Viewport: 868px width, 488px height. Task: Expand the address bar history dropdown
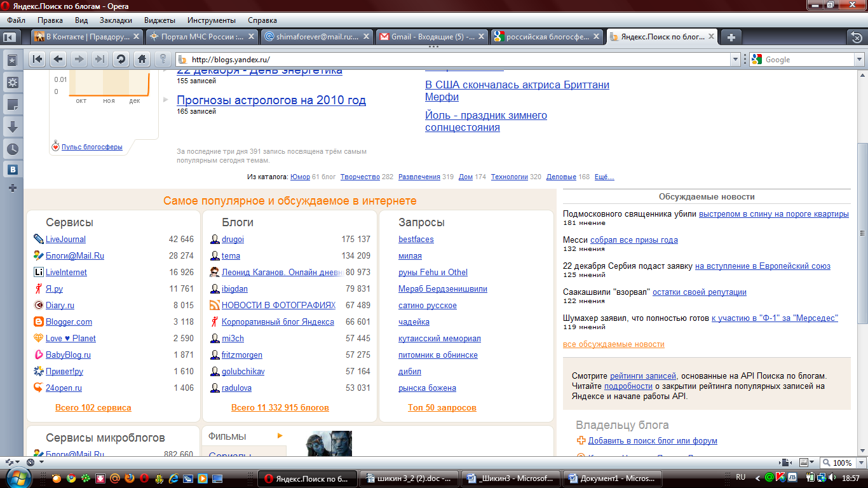[735, 60]
